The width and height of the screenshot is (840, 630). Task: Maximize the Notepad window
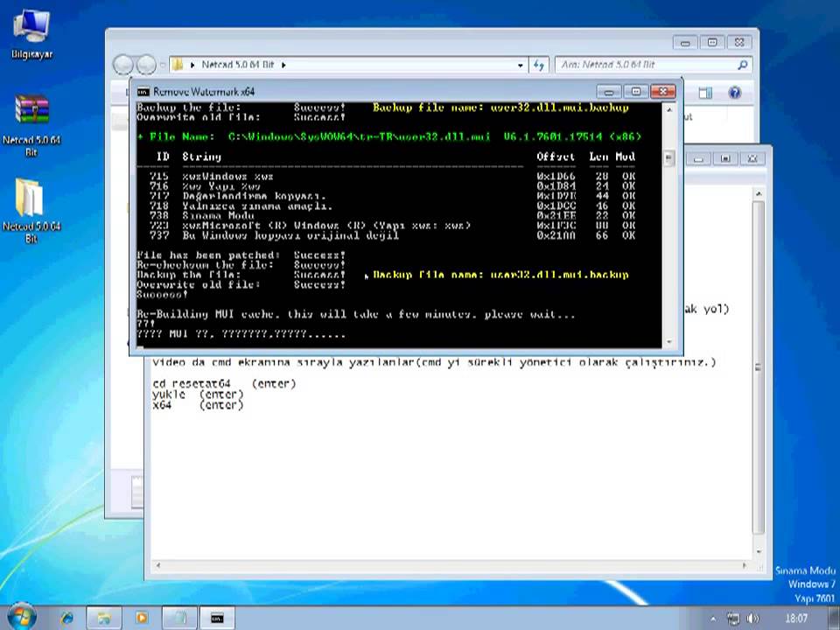[725, 159]
